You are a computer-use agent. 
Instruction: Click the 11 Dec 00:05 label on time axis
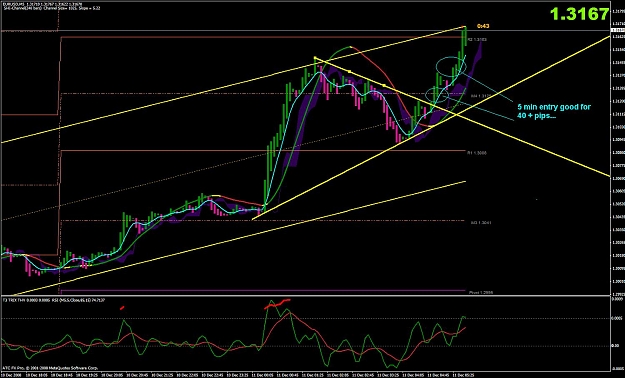263,374
